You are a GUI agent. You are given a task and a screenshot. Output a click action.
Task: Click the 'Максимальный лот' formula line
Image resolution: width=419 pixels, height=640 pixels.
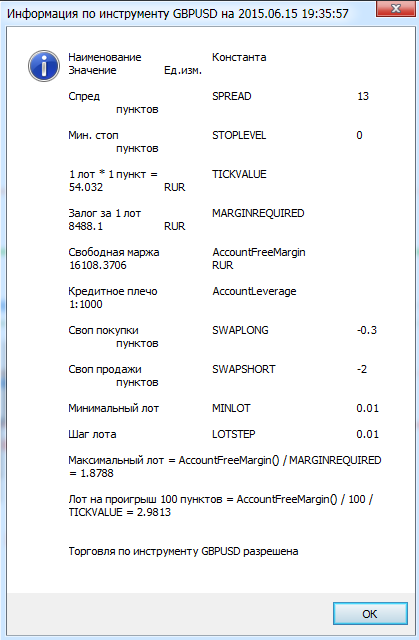coord(225,460)
